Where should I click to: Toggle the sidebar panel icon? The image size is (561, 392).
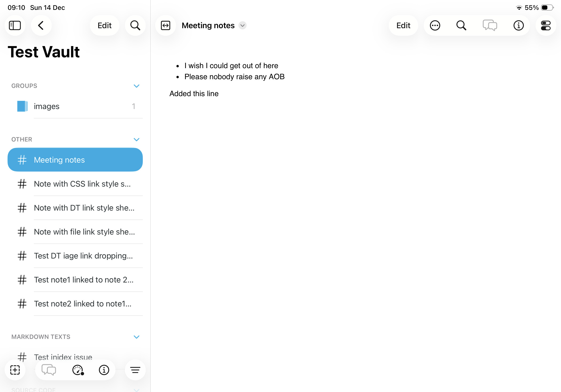click(15, 25)
